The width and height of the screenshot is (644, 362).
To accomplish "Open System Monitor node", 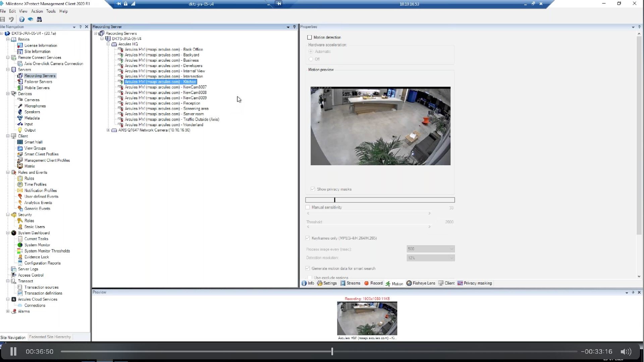I will pos(37,245).
